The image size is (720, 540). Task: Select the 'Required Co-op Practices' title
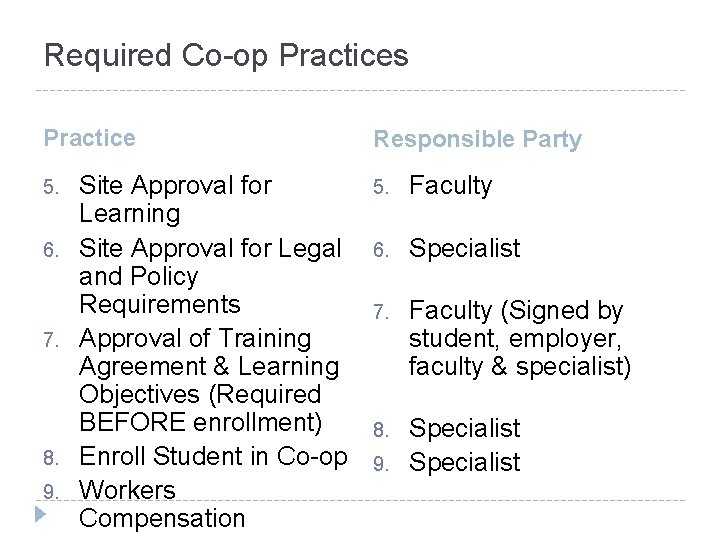tap(226, 56)
